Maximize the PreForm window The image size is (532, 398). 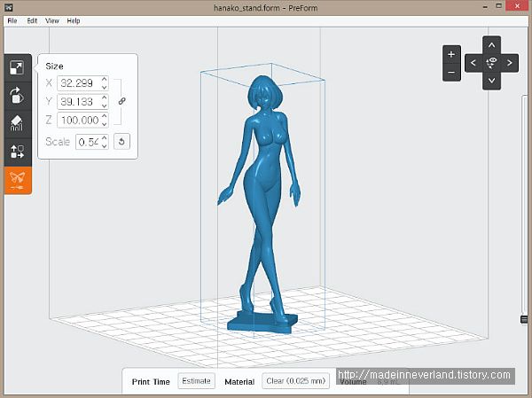498,6
